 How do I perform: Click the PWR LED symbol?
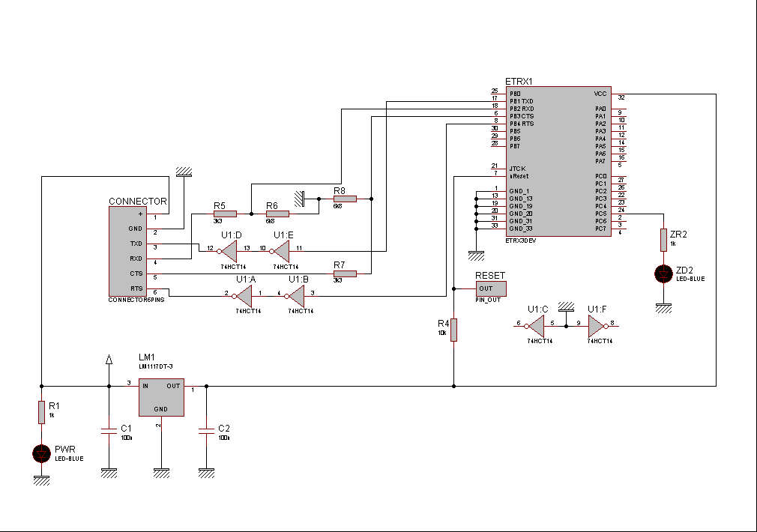point(41,453)
